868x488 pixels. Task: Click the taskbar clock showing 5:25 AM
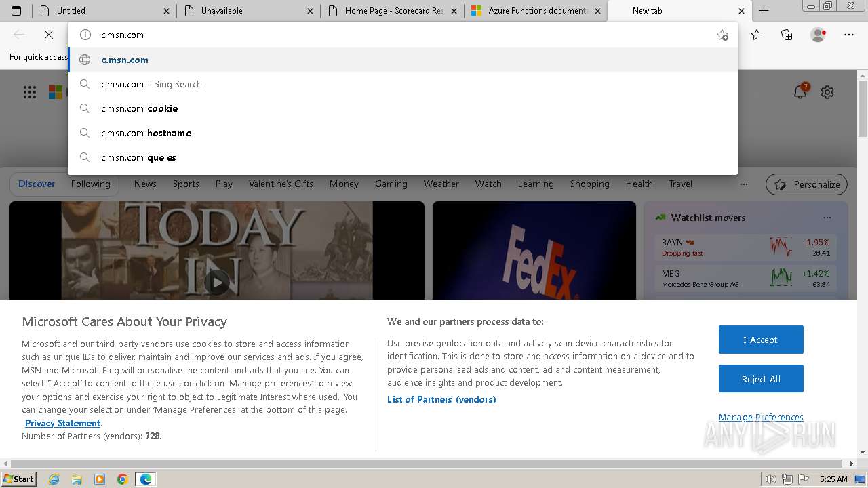(x=833, y=479)
